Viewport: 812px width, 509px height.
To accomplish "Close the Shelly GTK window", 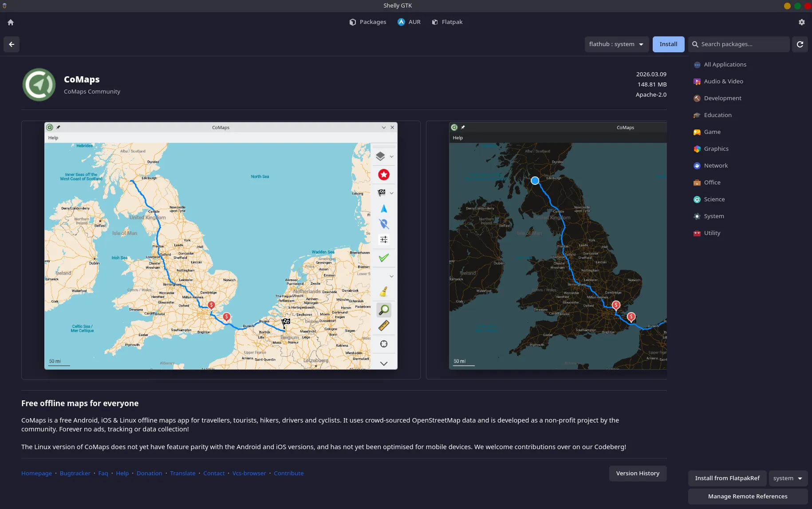I will (808, 6).
